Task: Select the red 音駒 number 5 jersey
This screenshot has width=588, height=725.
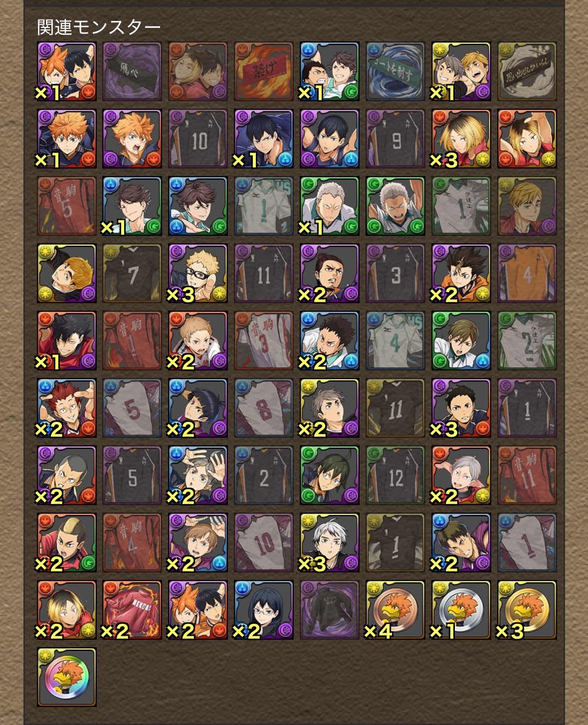Action: (x=66, y=206)
